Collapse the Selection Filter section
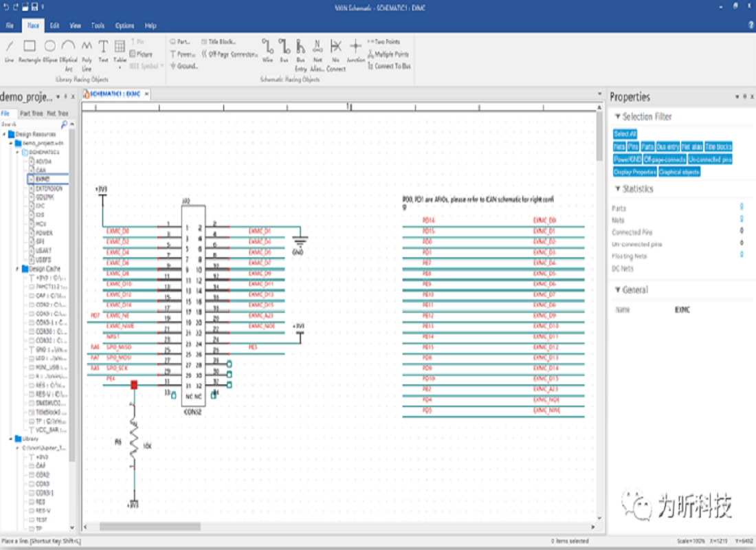Image resolution: width=756 pixels, height=550 pixels. pyautogui.click(x=617, y=117)
